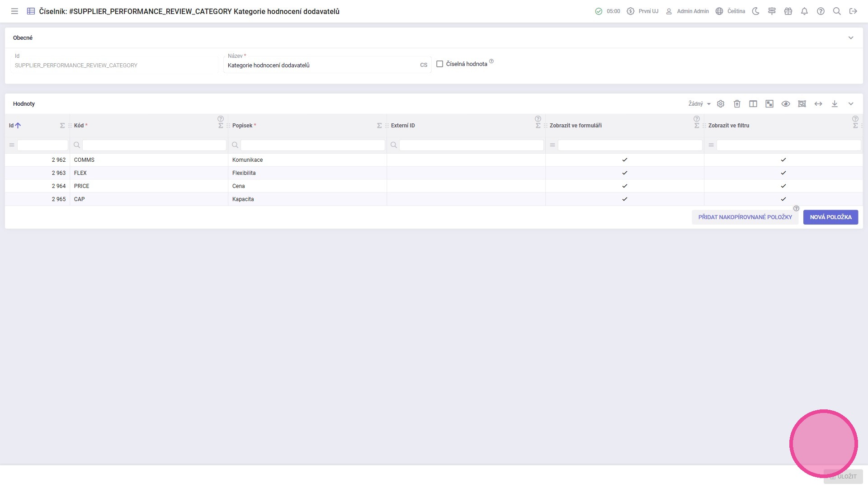Show the help hint on the Externí ID column

(538, 119)
